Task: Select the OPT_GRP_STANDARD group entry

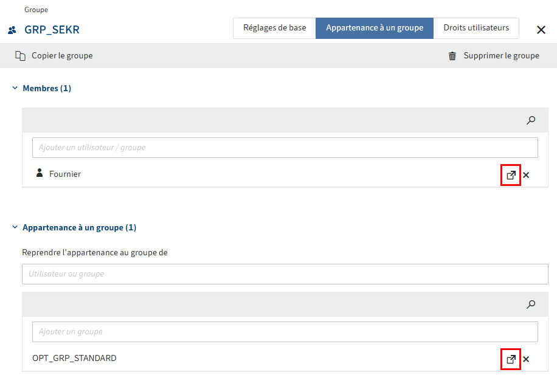Action: 74,359
